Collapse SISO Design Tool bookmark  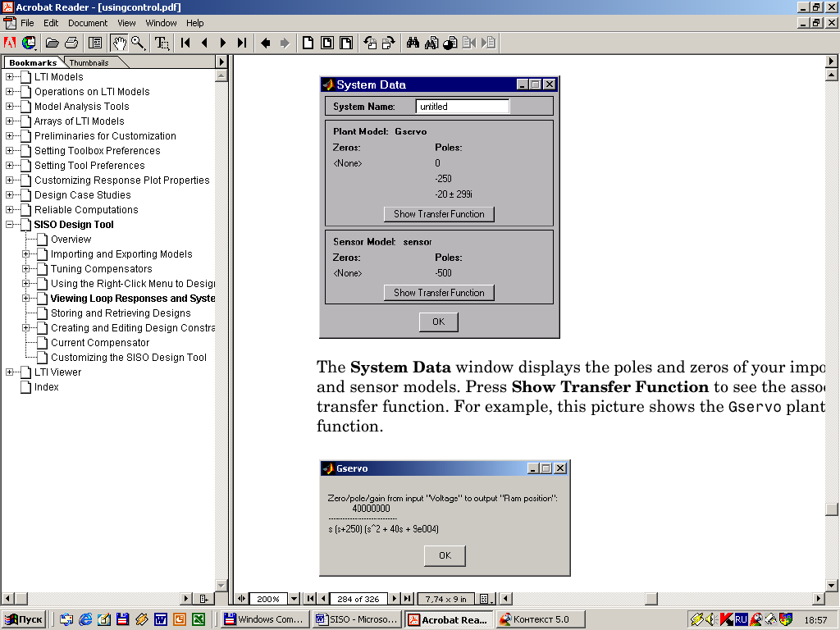click(x=10, y=225)
